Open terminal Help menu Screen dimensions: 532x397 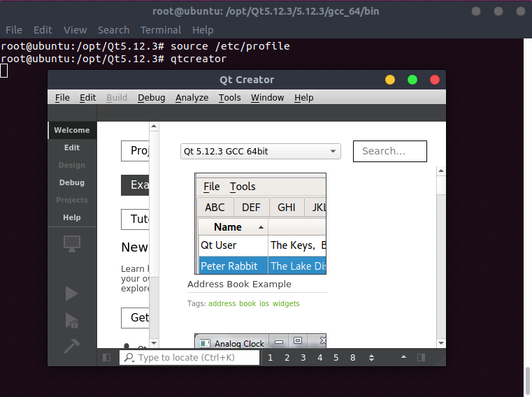(x=203, y=30)
